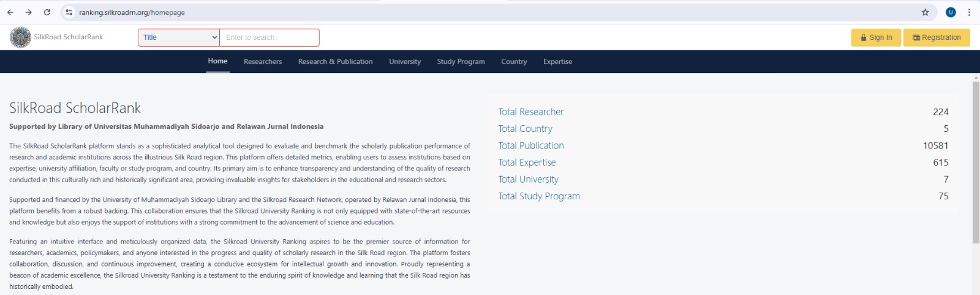Click the study program count 75
980x295 pixels.
[x=943, y=196]
